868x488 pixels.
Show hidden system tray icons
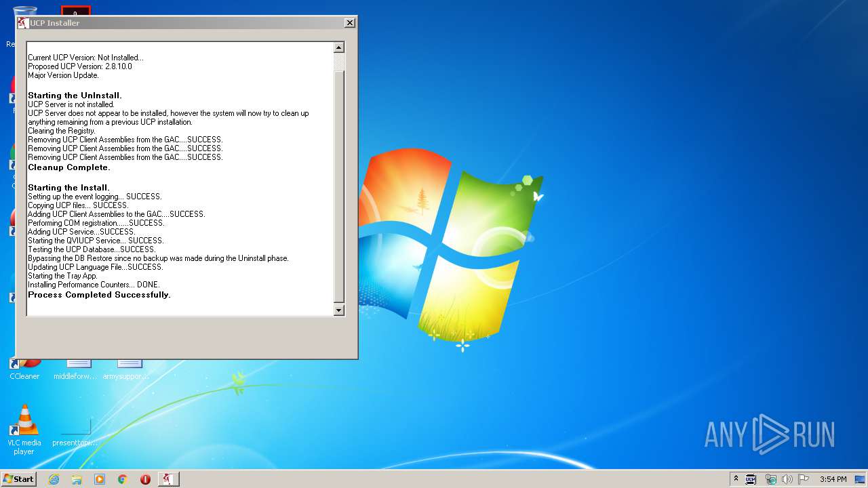tap(736, 479)
